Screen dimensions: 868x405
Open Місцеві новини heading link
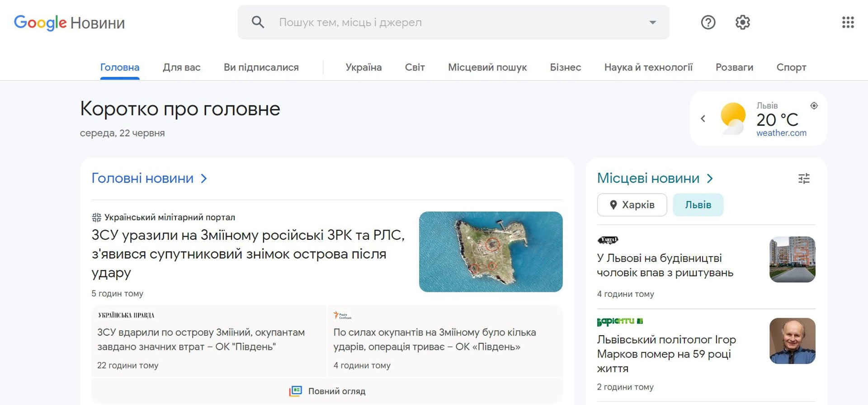[648, 178]
